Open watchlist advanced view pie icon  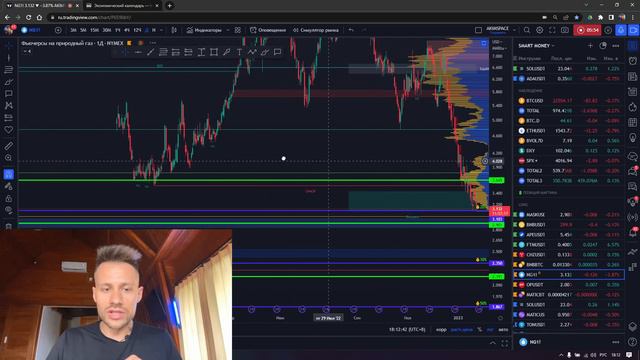coord(603,46)
